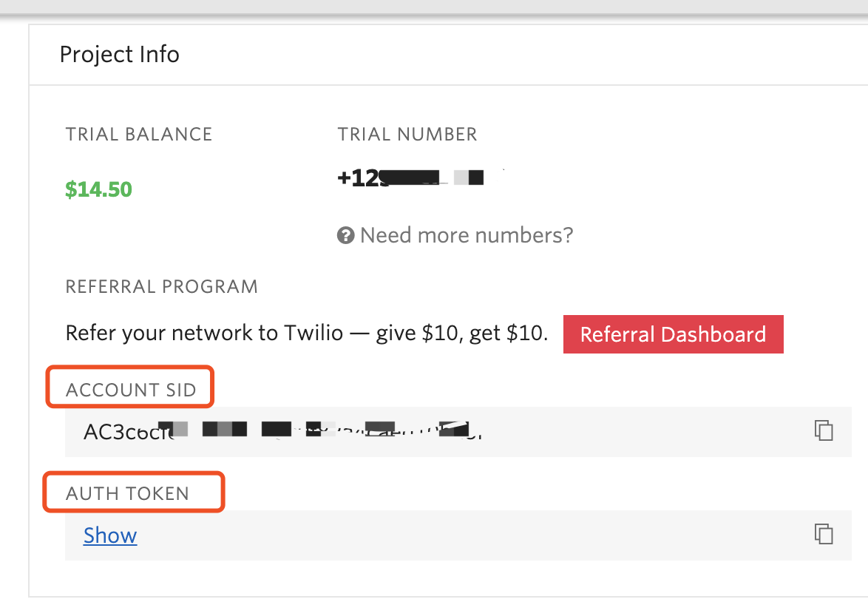Copy the Auth Token value
Viewport: 868px width, 602px height.
[824, 534]
